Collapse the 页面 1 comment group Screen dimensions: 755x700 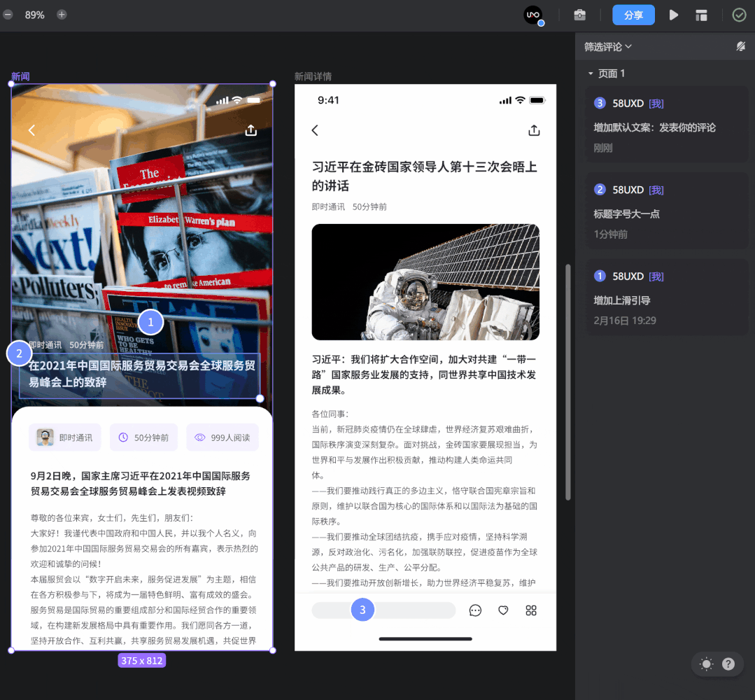pos(591,73)
